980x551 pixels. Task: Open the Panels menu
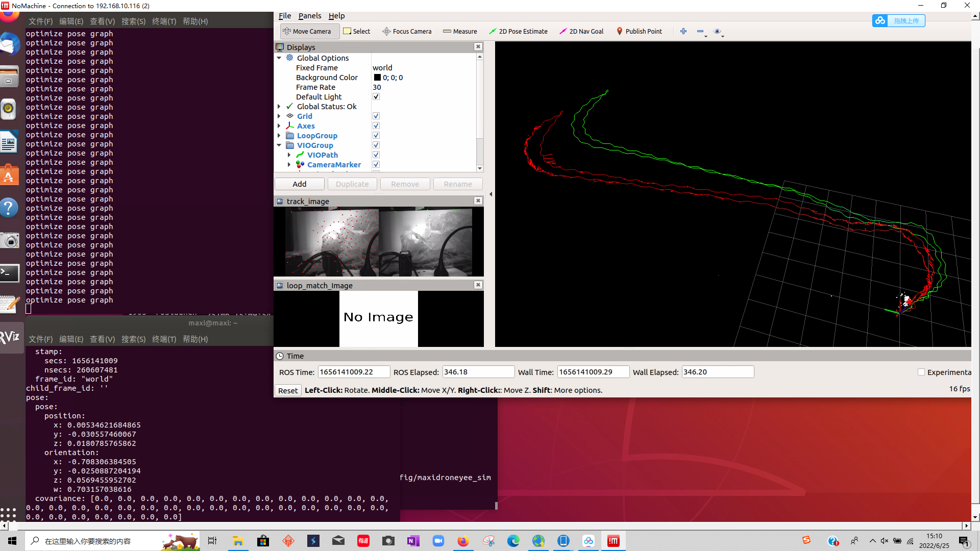tap(309, 16)
